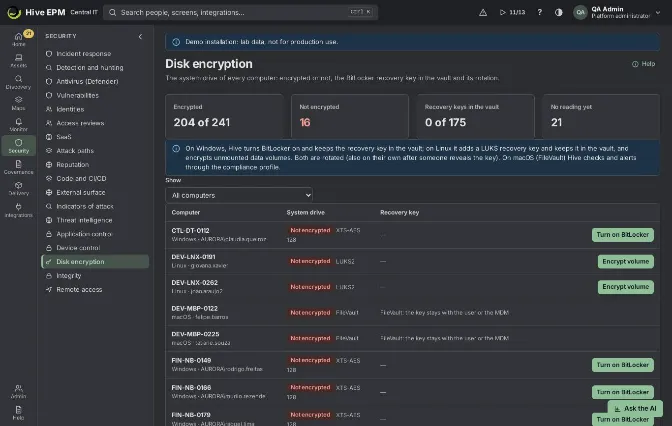Click the info icon in BitLocker notice
The width and height of the screenshot is (672, 426).
point(176,149)
